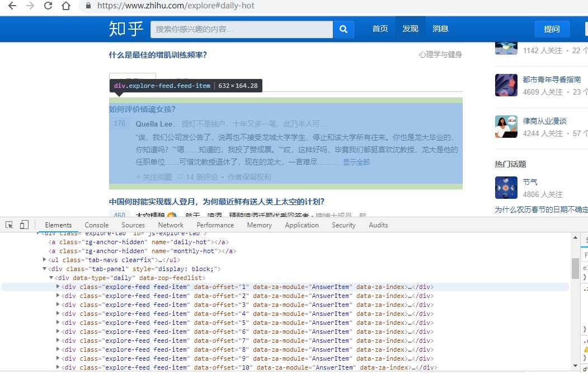Click the 知乎 logo
Image resolution: width=588 pixels, height=373 pixels.
click(126, 29)
